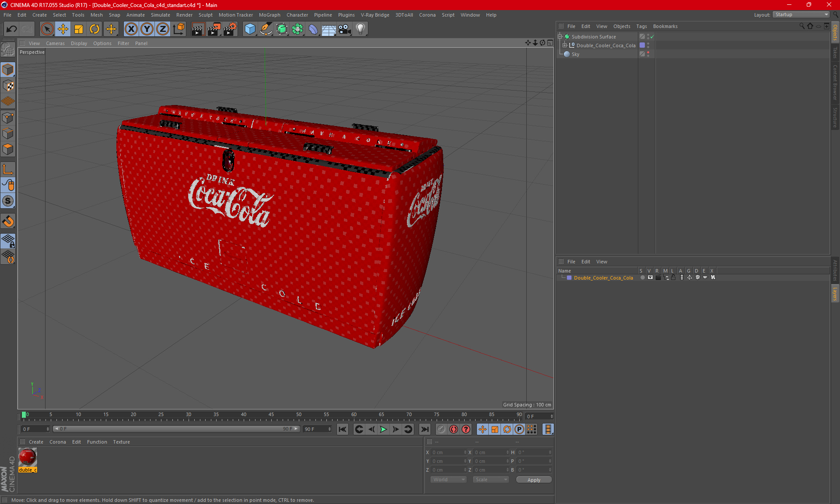
Task: Activate the Scale tool
Action: 79,29
